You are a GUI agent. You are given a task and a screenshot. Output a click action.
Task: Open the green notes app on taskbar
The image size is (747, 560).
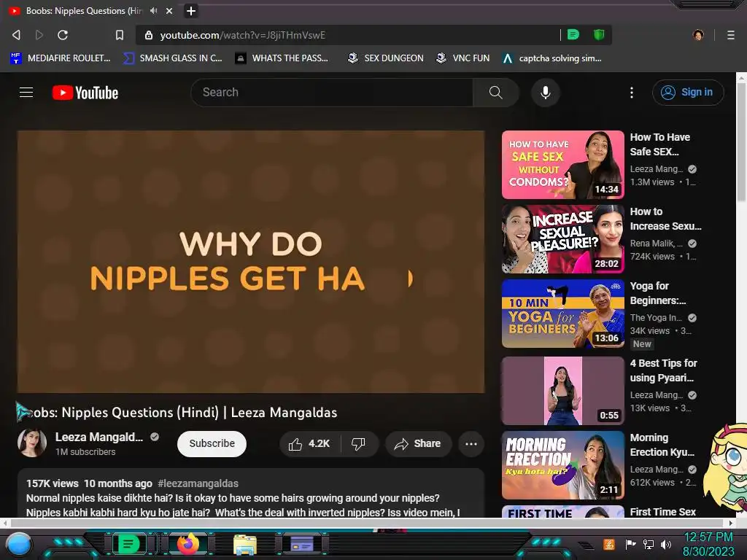tap(128, 544)
